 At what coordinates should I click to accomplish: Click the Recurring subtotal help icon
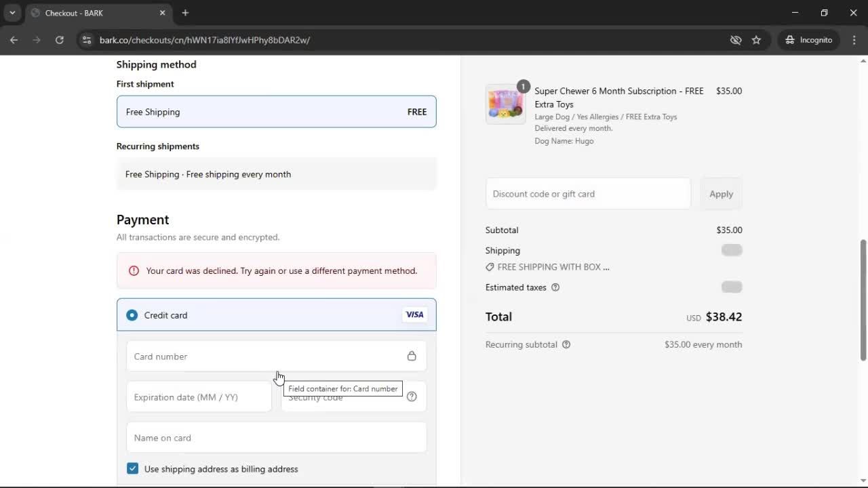click(x=566, y=344)
